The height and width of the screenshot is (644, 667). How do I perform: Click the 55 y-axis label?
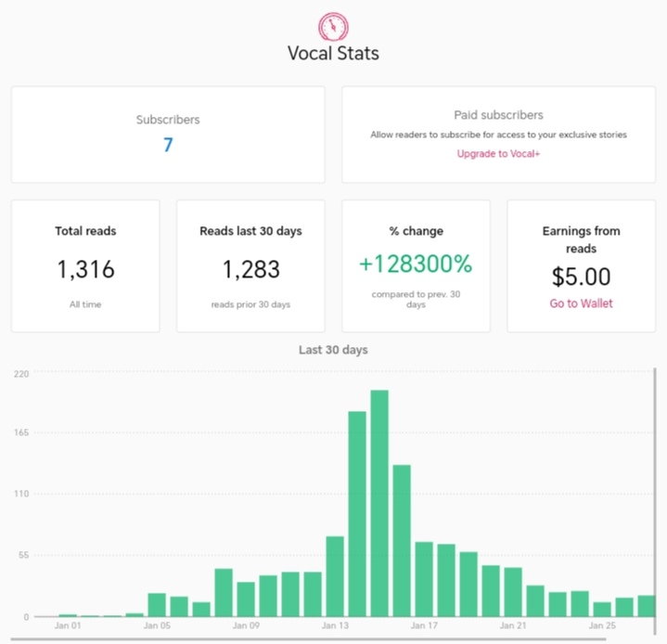(23, 555)
